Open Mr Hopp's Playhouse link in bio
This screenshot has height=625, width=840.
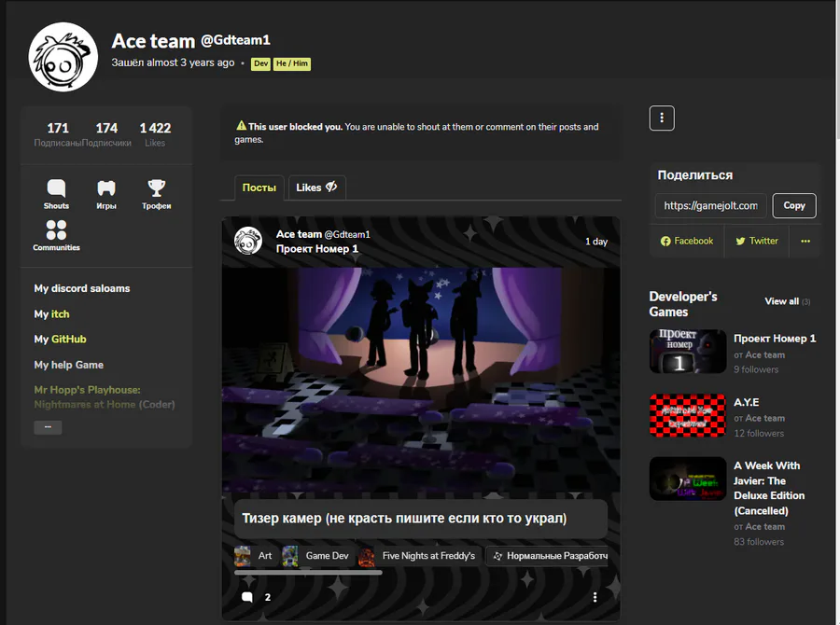point(88,396)
